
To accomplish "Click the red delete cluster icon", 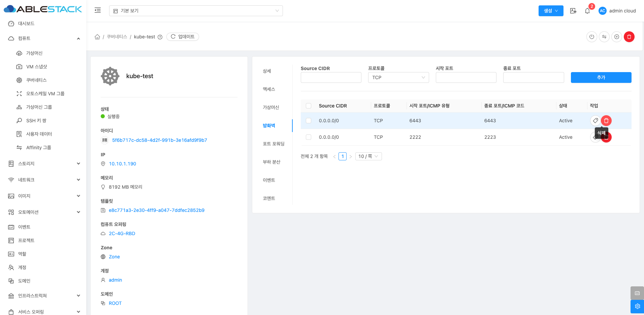I will tap(629, 37).
